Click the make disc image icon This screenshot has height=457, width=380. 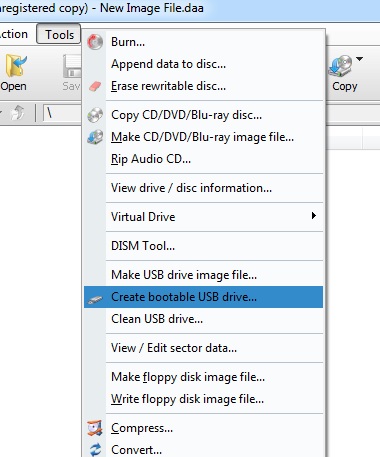pos(95,137)
